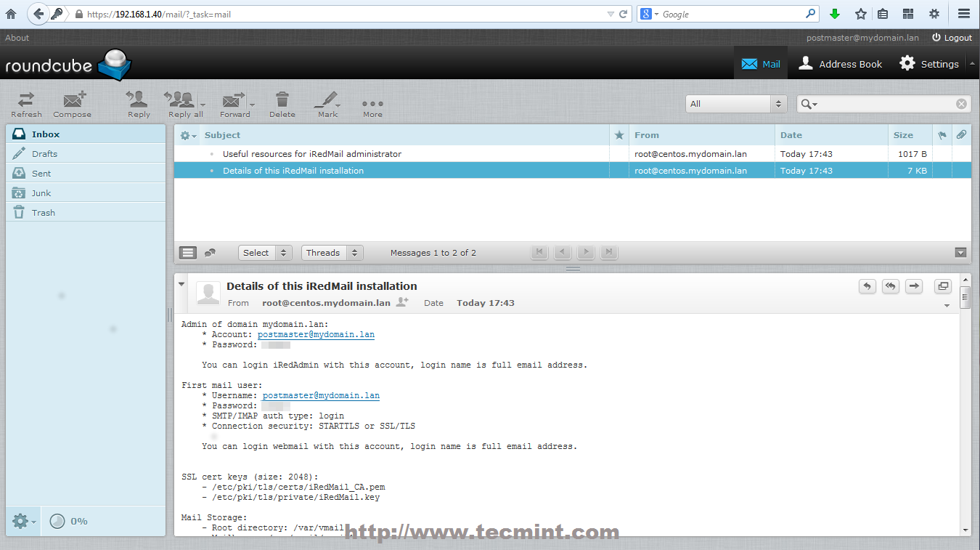Open the All filter dropdown
This screenshot has width=980, height=550.
(737, 104)
